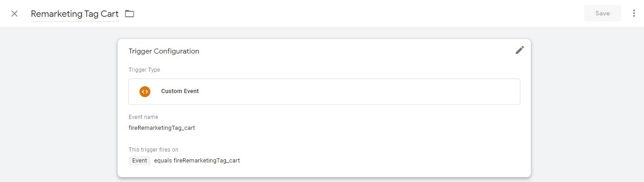Click the Event name label

pyautogui.click(x=143, y=117)
